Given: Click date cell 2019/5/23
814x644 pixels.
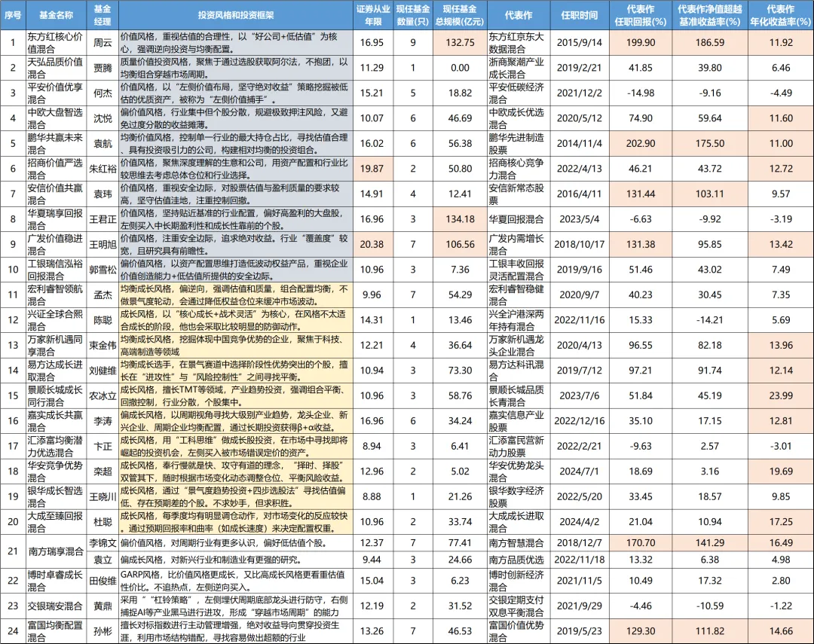Looking at the screenshot, I should tap(580, 631).
